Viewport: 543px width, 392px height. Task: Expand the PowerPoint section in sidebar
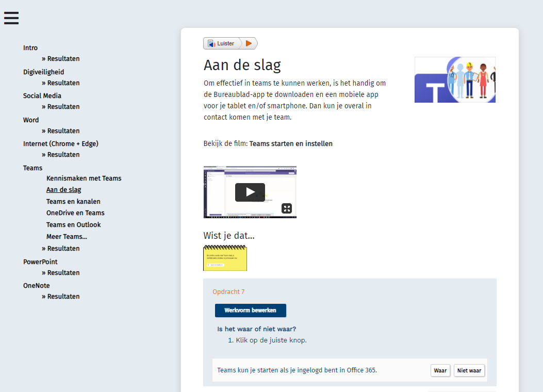(x=40, y=262)
